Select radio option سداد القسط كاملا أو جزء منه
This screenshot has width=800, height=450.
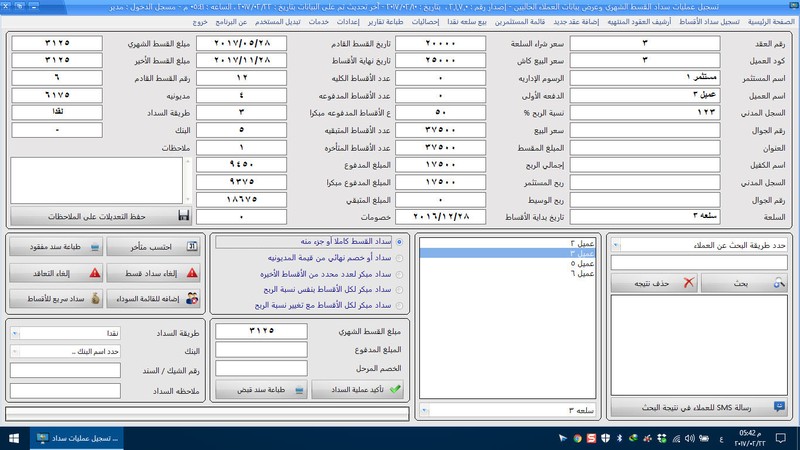(x=400, y=242)
